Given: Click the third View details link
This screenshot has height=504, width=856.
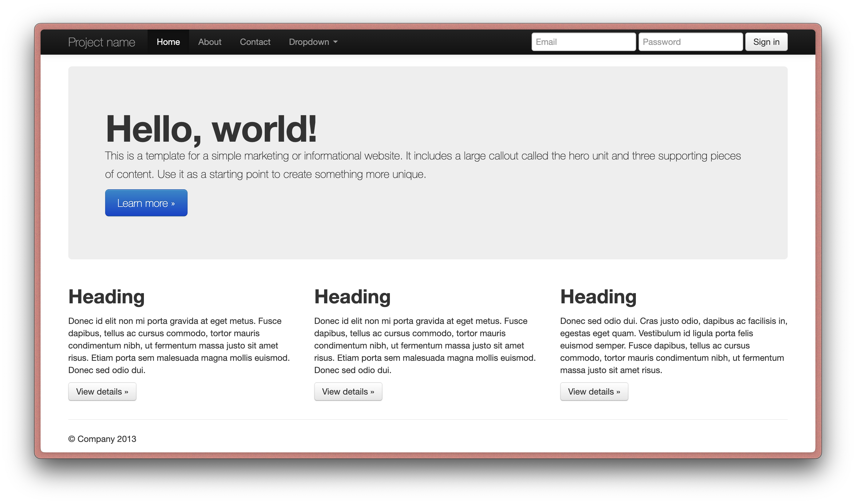Looking at the screenshot, I should click(x=593, y=391).
